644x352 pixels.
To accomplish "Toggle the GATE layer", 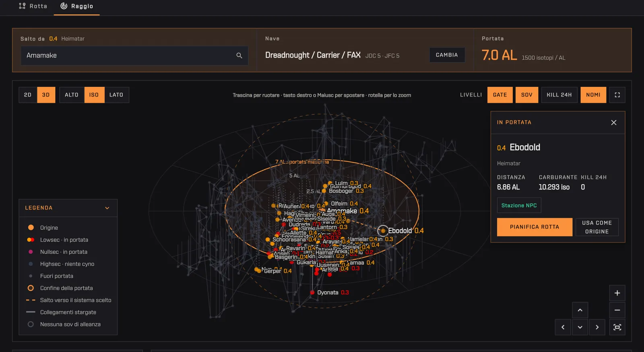I will click(500, 95).
